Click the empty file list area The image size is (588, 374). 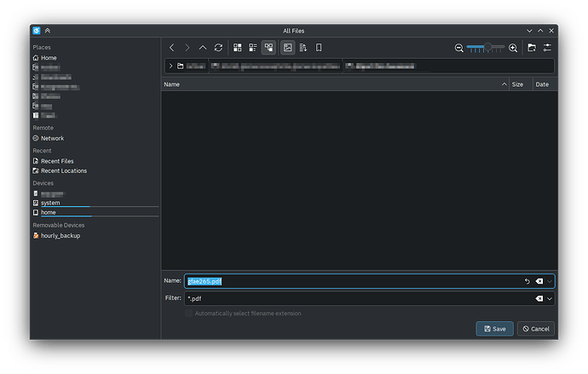(x=360, y=180)
